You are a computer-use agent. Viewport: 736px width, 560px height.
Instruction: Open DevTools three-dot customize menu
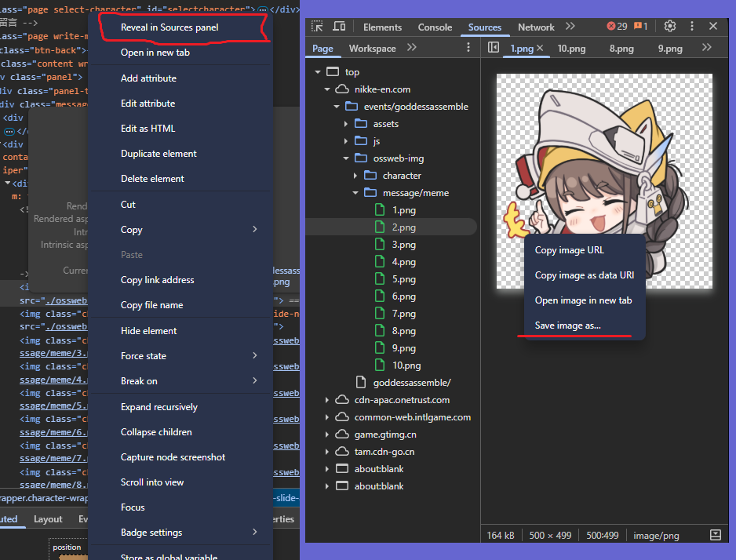pyautogui.click(x=692, y=26)
